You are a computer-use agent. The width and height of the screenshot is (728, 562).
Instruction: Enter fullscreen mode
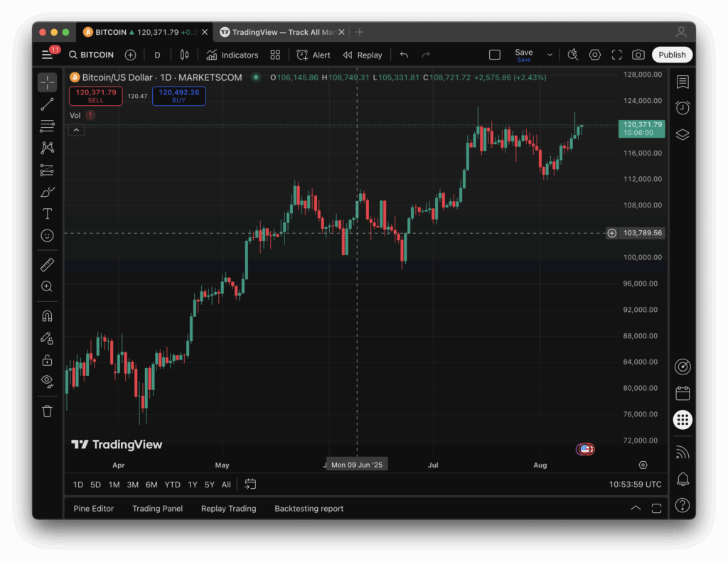click(616, 55)
